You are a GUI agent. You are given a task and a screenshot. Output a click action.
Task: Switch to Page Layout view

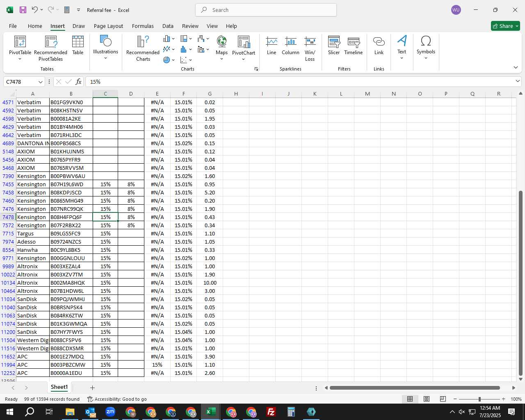[427, 399]
